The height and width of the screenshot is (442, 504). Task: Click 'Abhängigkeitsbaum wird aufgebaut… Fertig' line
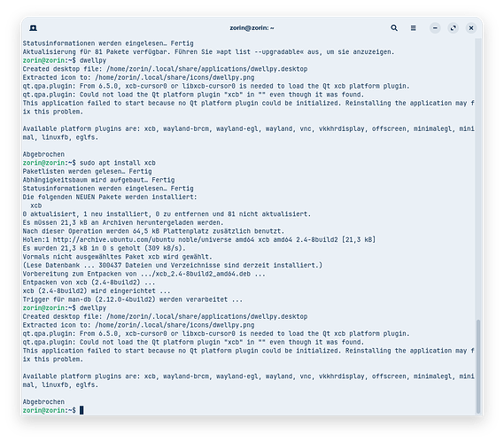click(98, 180)
